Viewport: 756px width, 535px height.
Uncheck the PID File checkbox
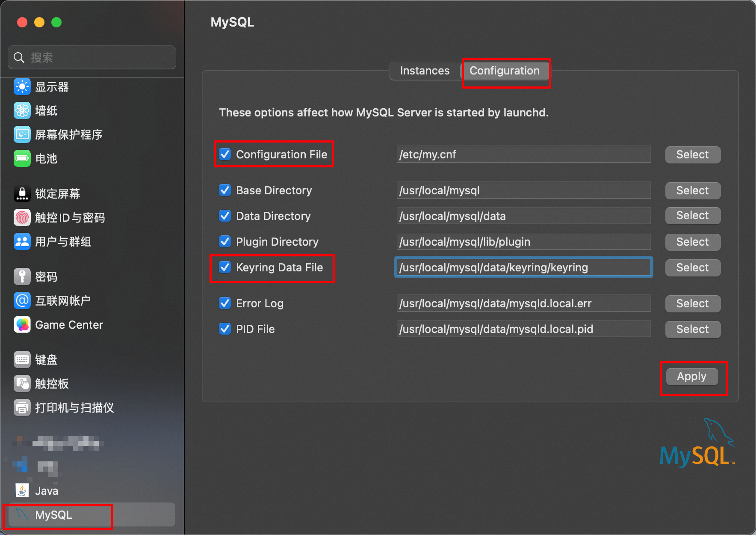225,329
